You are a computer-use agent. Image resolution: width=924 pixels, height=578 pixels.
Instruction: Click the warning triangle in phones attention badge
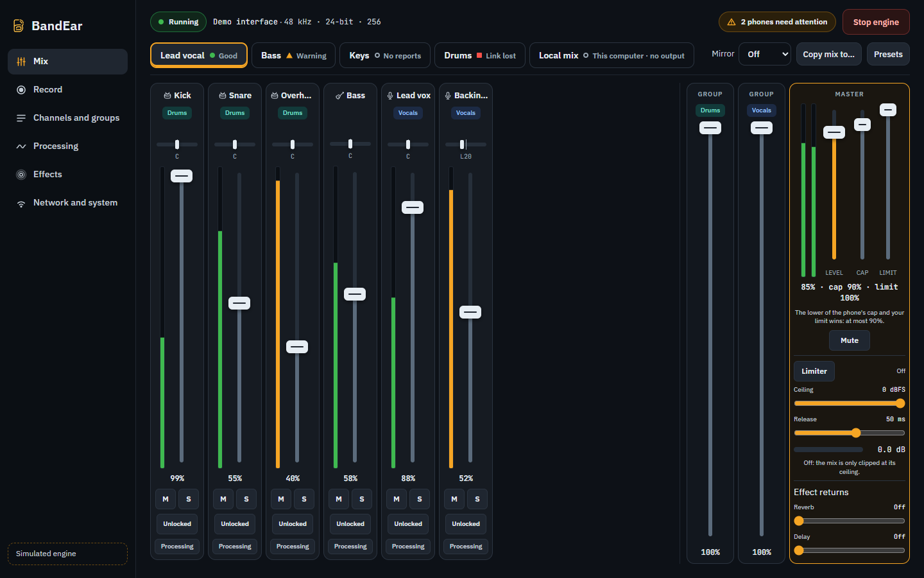coord(732,22)
